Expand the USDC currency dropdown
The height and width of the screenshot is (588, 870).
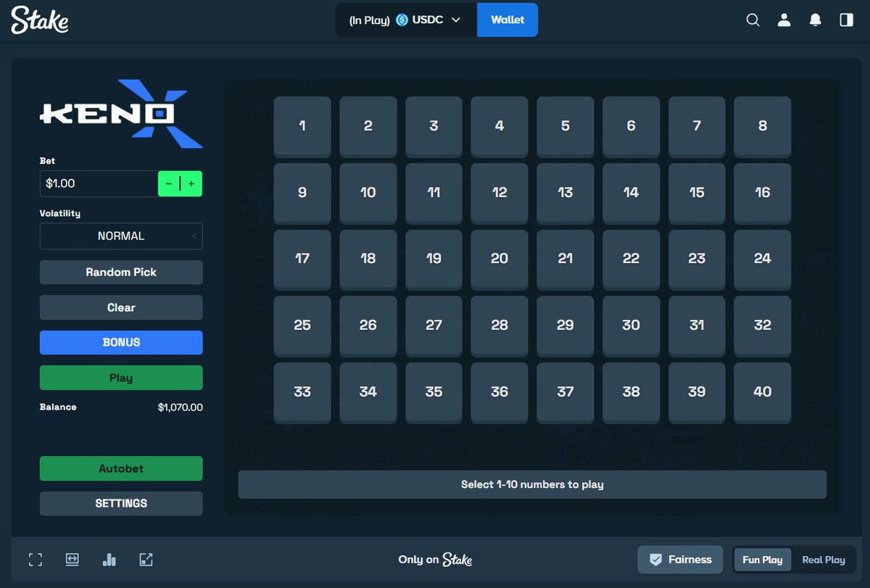click(456, 20)
